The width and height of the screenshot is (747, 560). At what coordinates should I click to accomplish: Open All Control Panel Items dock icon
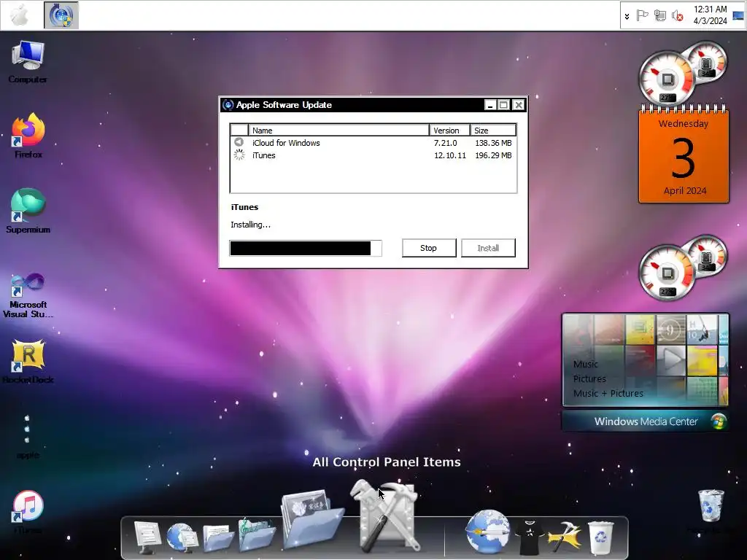tap(386, 516)
